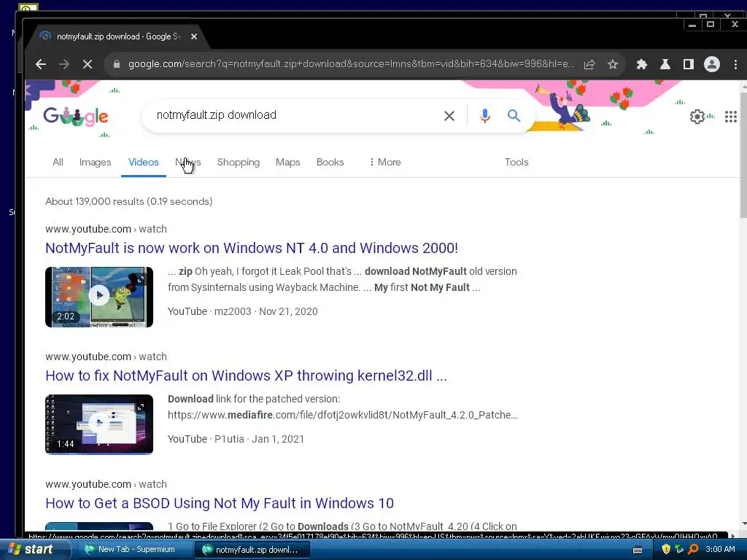Start voice search with the microphone
The image size is (747, 560).
tap(485, 116)
